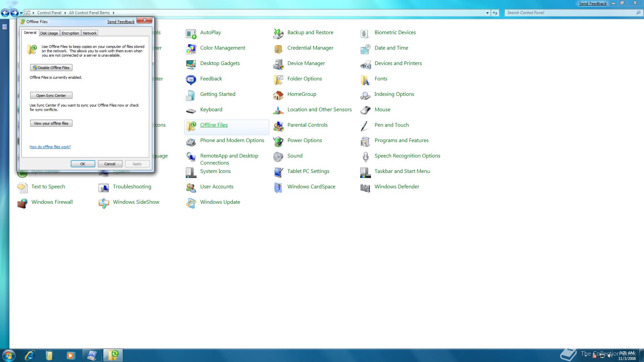Switch to the Encryption tab
This screenshot has height=362, width=644.
pos(70,33)
